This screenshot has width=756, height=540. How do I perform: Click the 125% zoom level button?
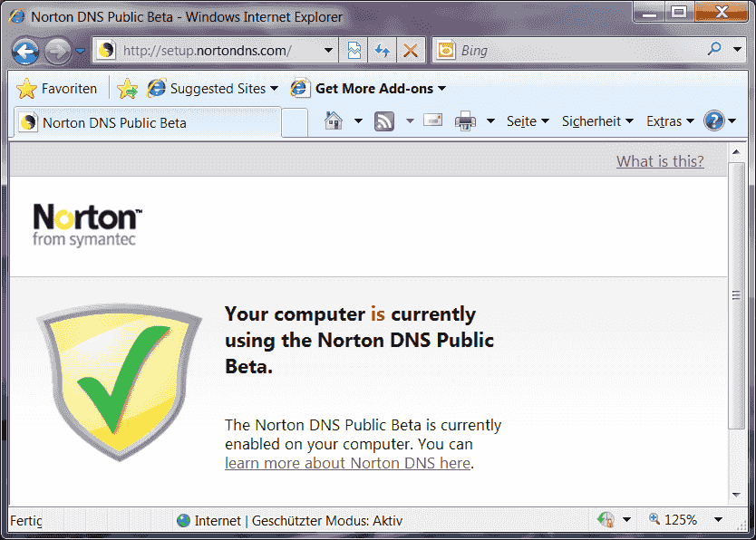tap(673, 520)
